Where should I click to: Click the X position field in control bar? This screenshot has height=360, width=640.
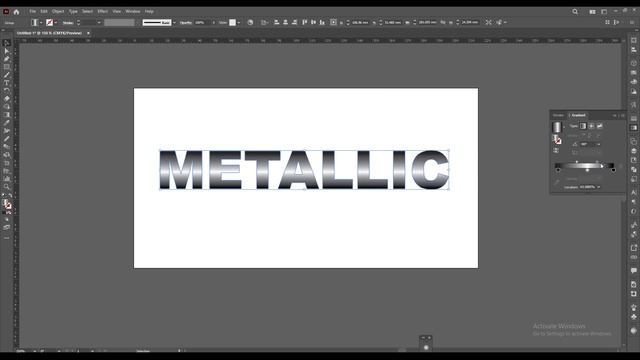click(x=360, y=22)
